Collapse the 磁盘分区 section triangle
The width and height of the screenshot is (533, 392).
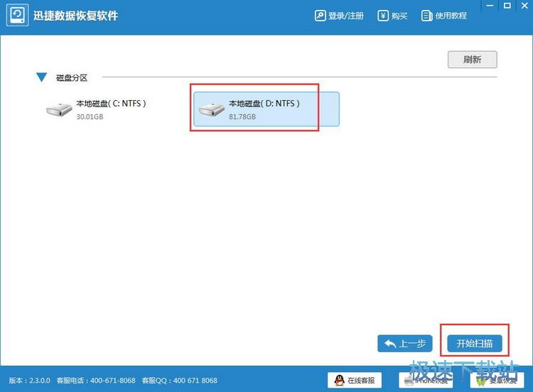(x=41, y=77)
